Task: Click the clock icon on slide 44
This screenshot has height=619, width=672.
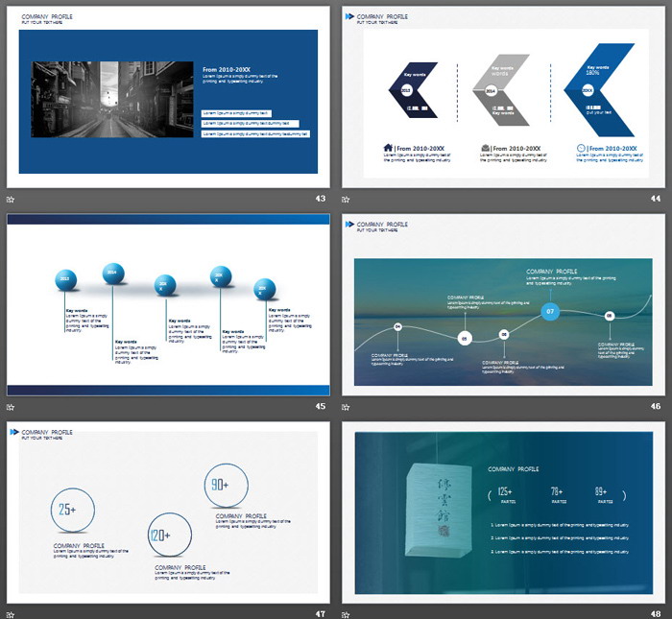Action: coord(582,148)
